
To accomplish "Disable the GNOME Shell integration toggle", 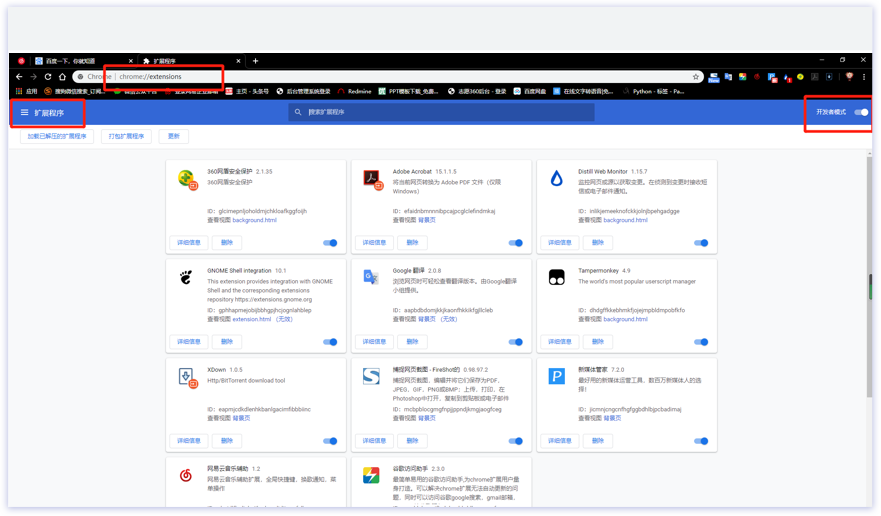I will pos(330,342).
